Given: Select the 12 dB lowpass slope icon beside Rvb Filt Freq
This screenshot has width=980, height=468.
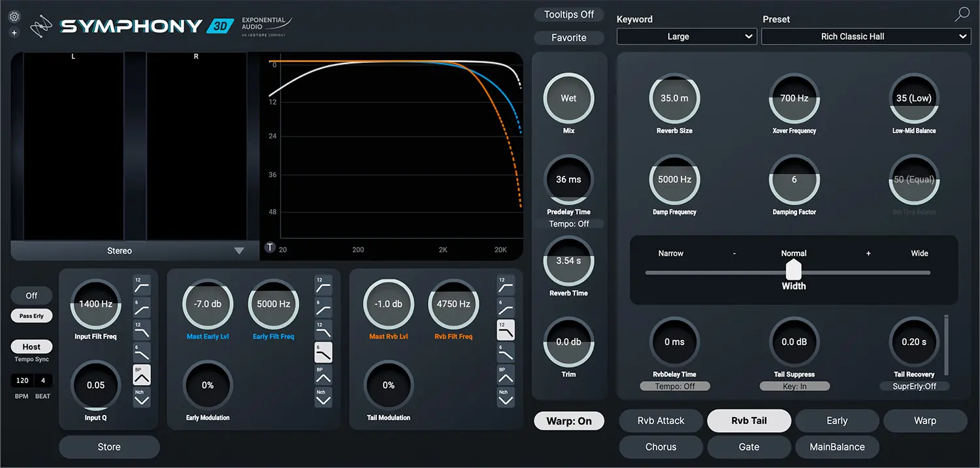Looking at the screenshot, I should pyautogui.click(x=506, y=330).
